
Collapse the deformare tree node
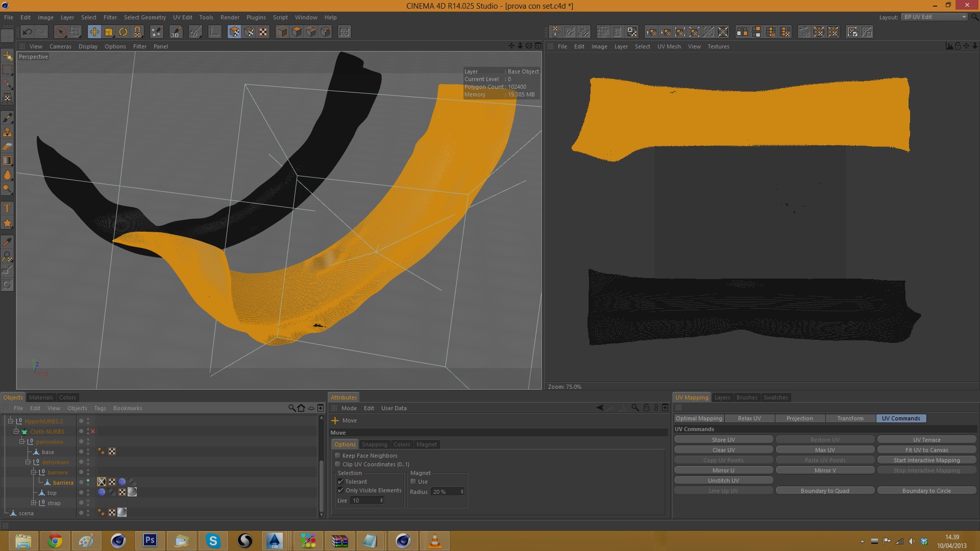pyautogui.click(x=28, y=462)
